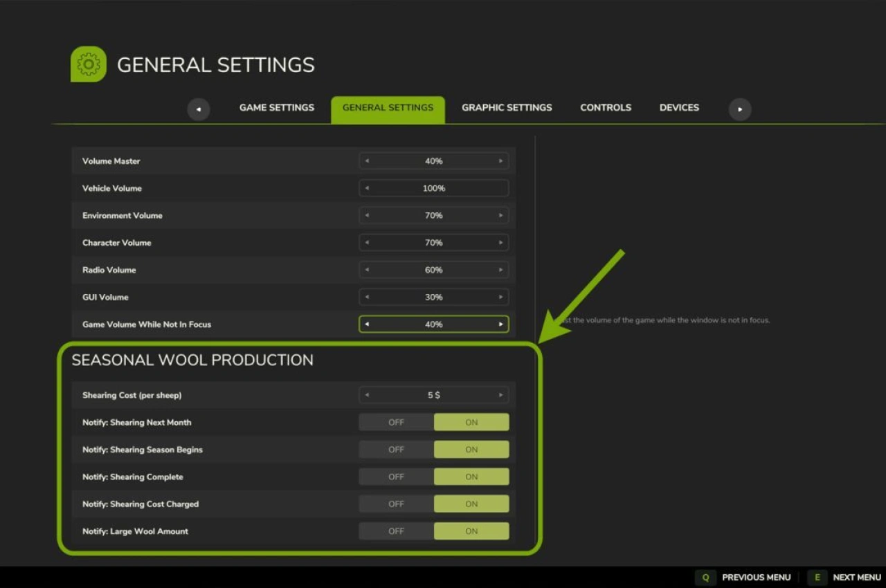Disable Notify: Large Wool Amount
Screen dimensions: 886x588
click(396, 531)
